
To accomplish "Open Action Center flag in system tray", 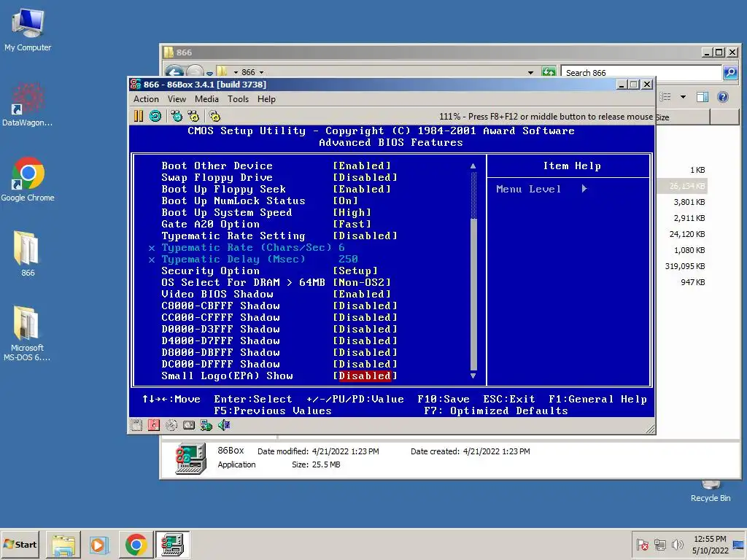I will [x=642, y=544].
